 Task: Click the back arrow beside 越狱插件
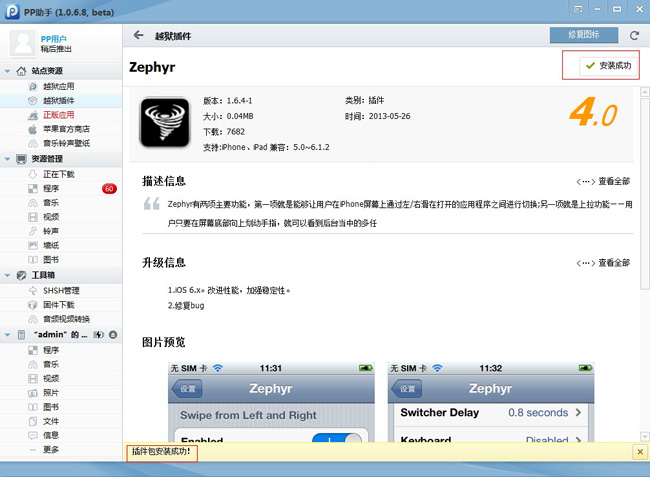[138, 35]
